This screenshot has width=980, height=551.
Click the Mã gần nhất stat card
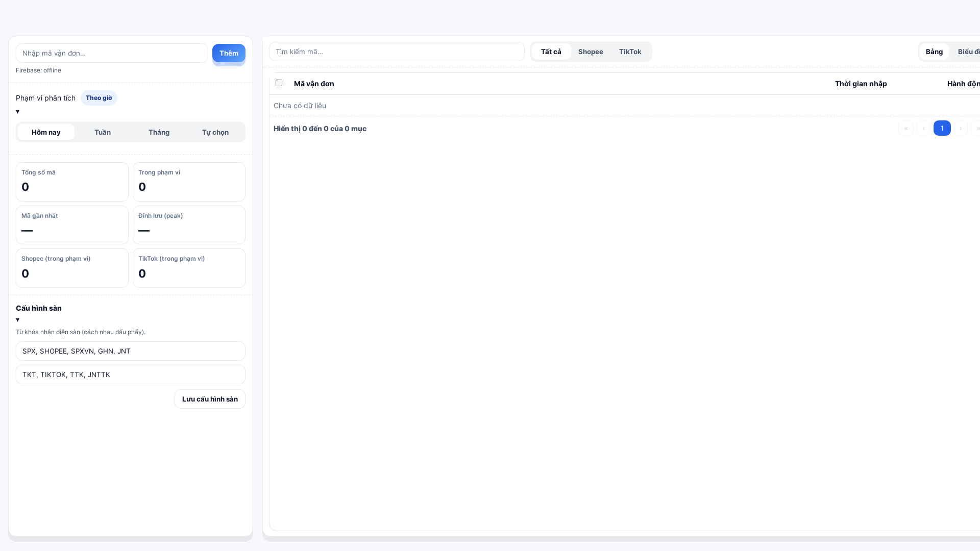(x=72, y=225)
